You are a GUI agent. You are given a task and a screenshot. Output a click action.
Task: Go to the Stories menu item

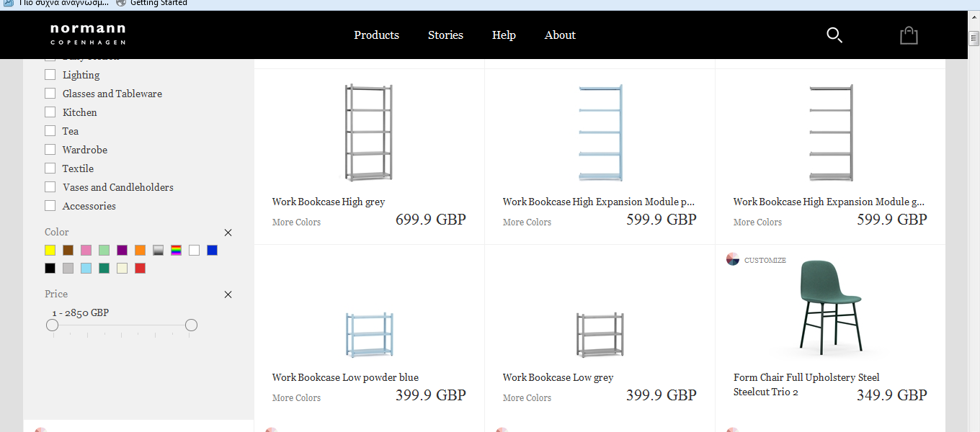[x=445, y=35]
